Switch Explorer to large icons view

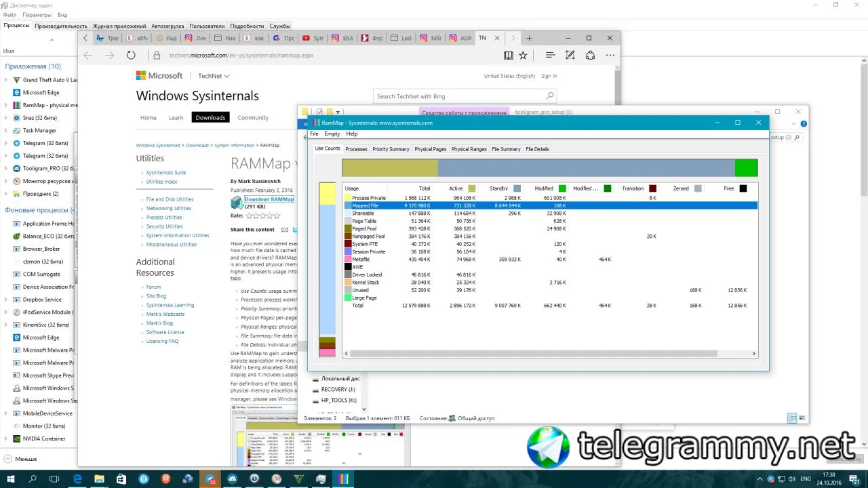(802, 418)
